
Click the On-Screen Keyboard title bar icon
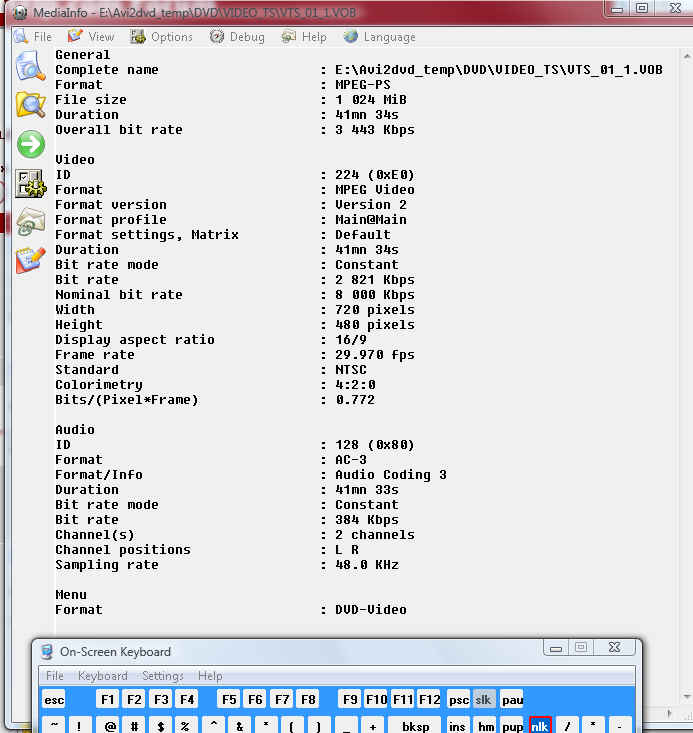click(47, 651)
